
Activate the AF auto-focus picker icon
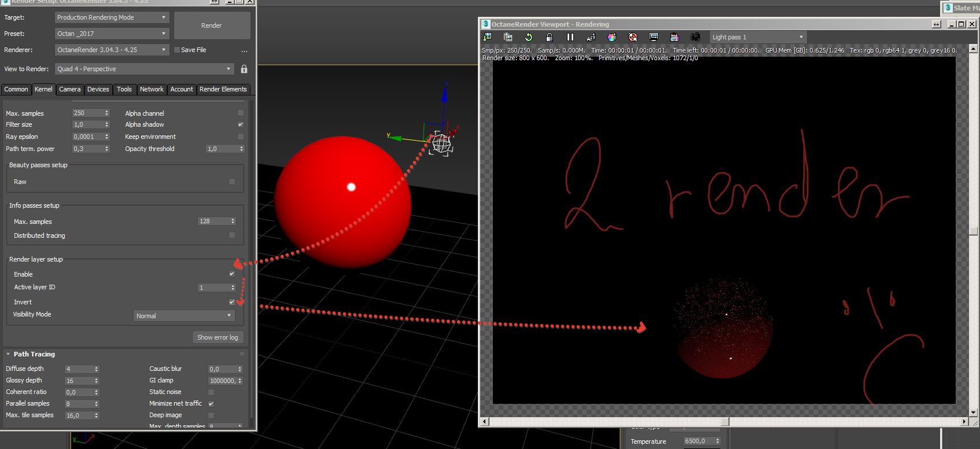click(x=591, y=37)
